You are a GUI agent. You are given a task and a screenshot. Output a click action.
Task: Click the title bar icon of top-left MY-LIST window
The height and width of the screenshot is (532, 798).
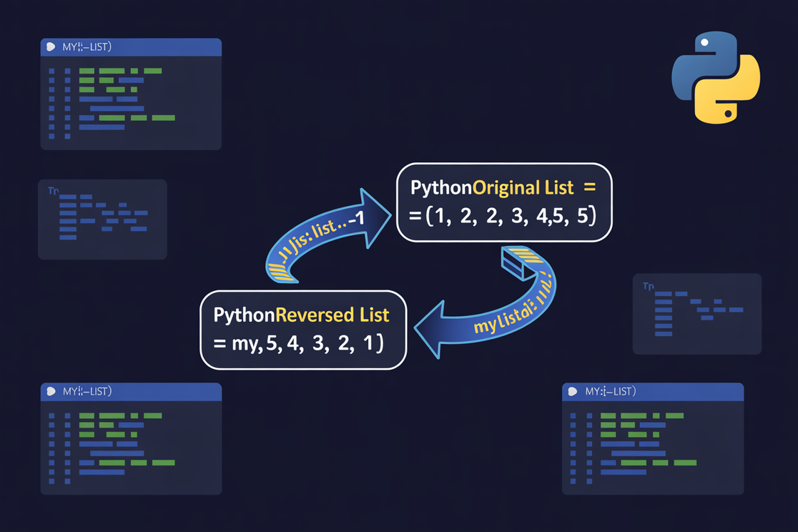pos(51,47)
